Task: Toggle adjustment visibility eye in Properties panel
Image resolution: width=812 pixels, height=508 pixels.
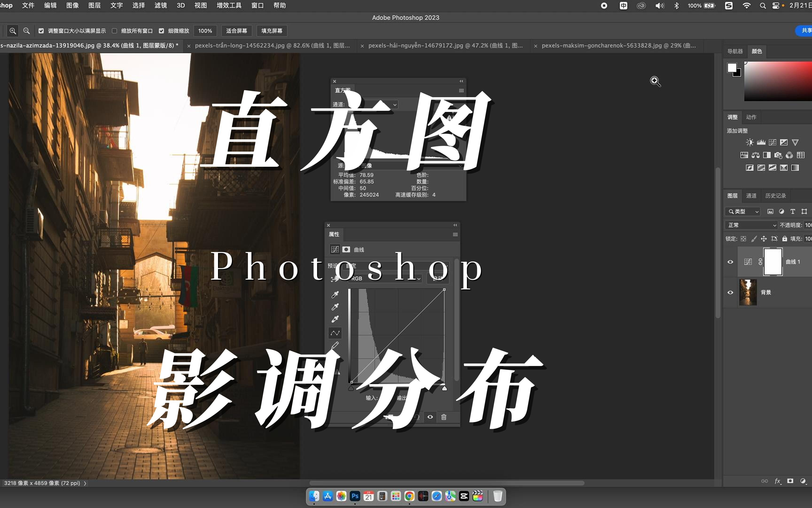Action: pyautogui.click(x=430, y=417)
